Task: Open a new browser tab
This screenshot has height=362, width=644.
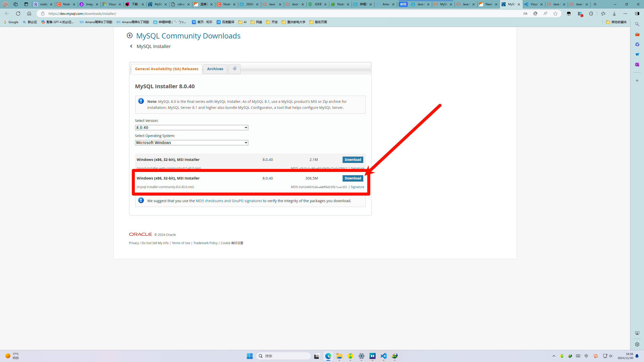Action: (x=595, y=4)
